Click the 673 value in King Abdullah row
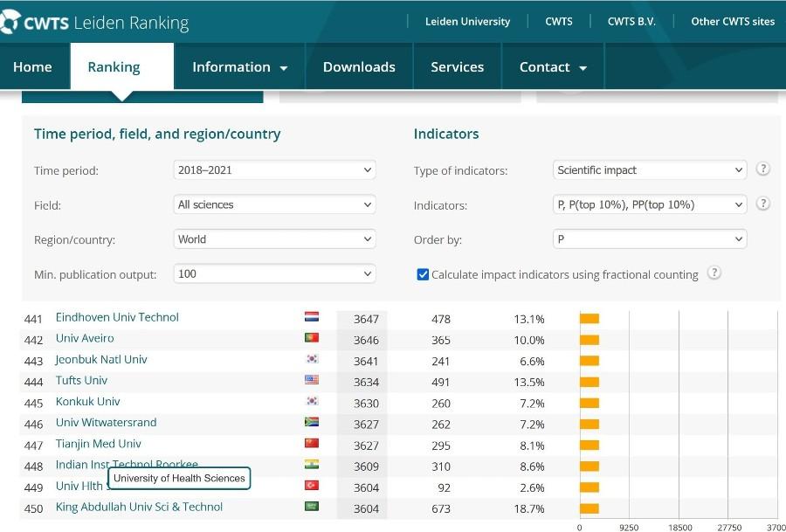The image size is (786, 532). point(441,508)
